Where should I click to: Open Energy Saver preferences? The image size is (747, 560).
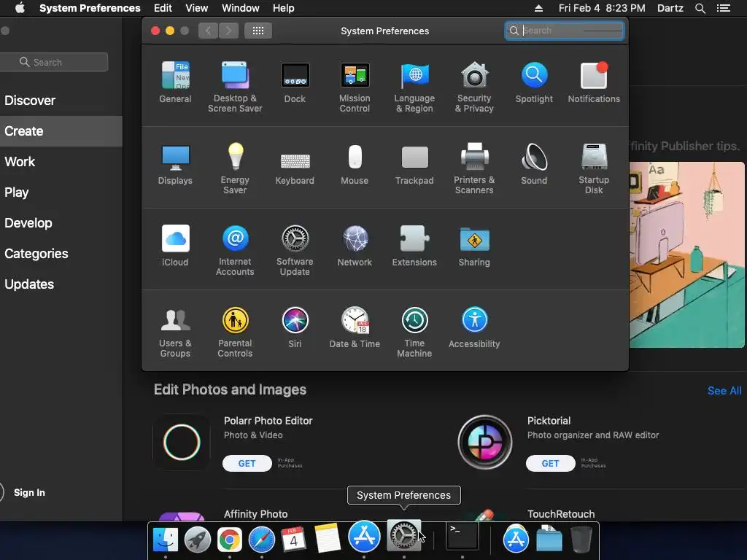[235, 168]
